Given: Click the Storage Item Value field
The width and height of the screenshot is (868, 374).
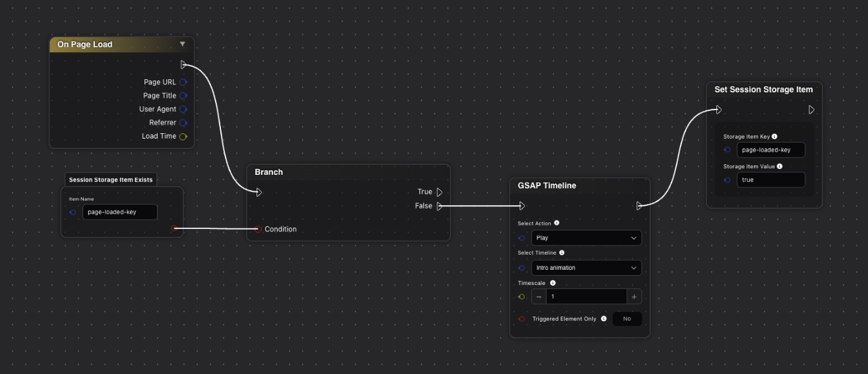Looking at the screenshot, I should (770, 180).
